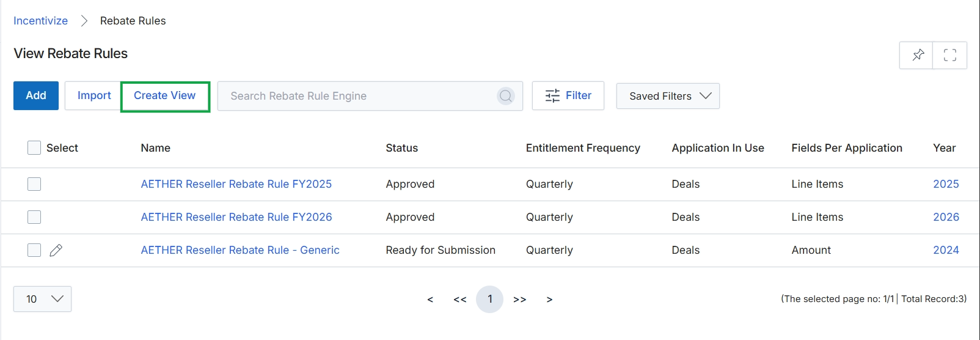The height and width of the screenshot is (340, 980).
Task: Open AETHER Reseller Rebate Rule FY2026
Action: pos(236,217)
